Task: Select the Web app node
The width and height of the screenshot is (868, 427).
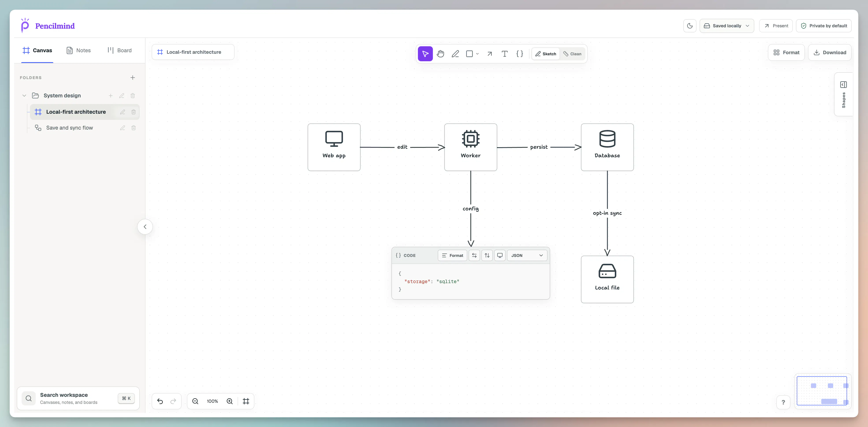Action: [334, 147]
